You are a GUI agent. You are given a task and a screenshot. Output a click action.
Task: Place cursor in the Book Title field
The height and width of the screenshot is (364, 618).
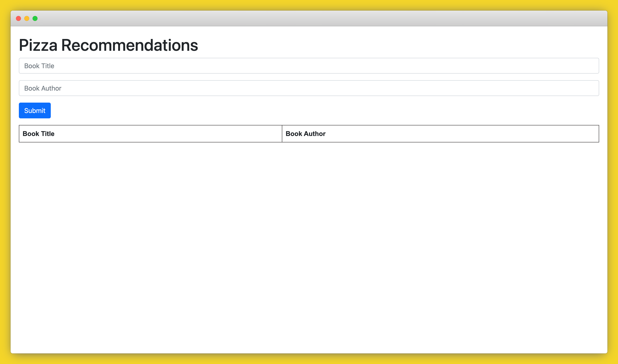click(x=309, y=66)
